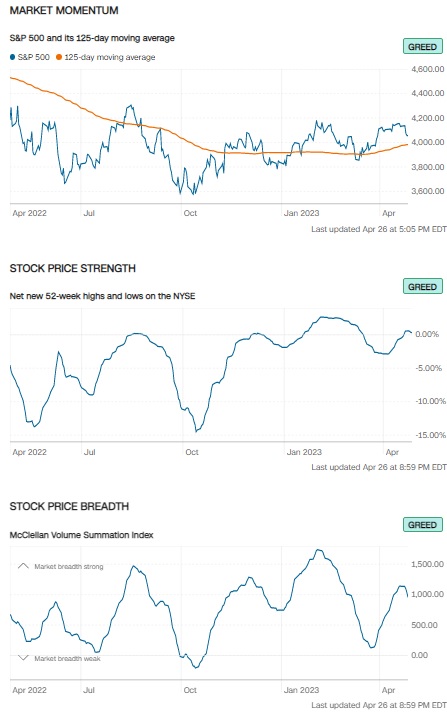Click the down chevron beside Market breadth weak
Image resolution: width=447 pixels, height=720 pixels.
tap(23, 658)
